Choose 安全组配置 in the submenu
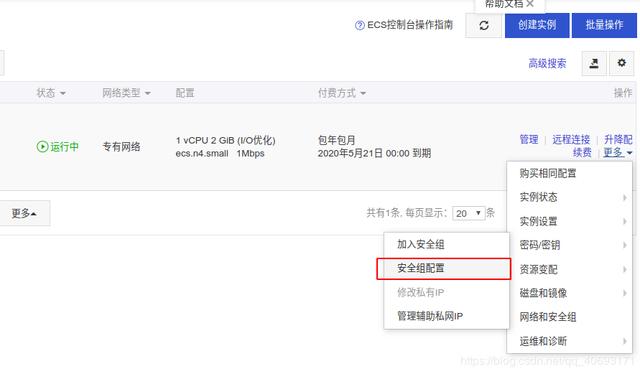The height and width of the screenshot is (374, 640). [x=447, y=268]
